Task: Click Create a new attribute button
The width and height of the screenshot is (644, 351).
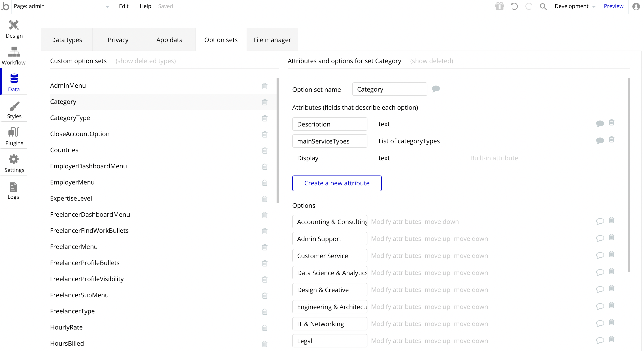Action: point(337,183)
